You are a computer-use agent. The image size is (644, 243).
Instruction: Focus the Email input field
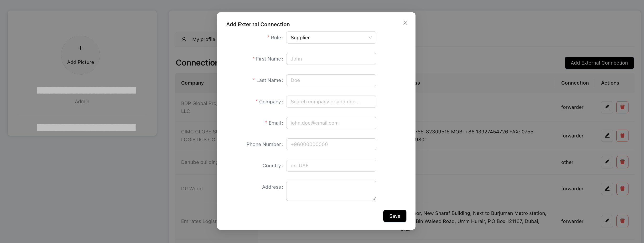(331, 123)
